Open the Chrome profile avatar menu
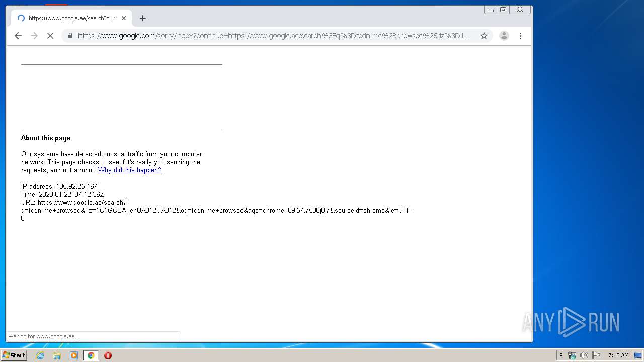644x362 pixels. point(504,36)
